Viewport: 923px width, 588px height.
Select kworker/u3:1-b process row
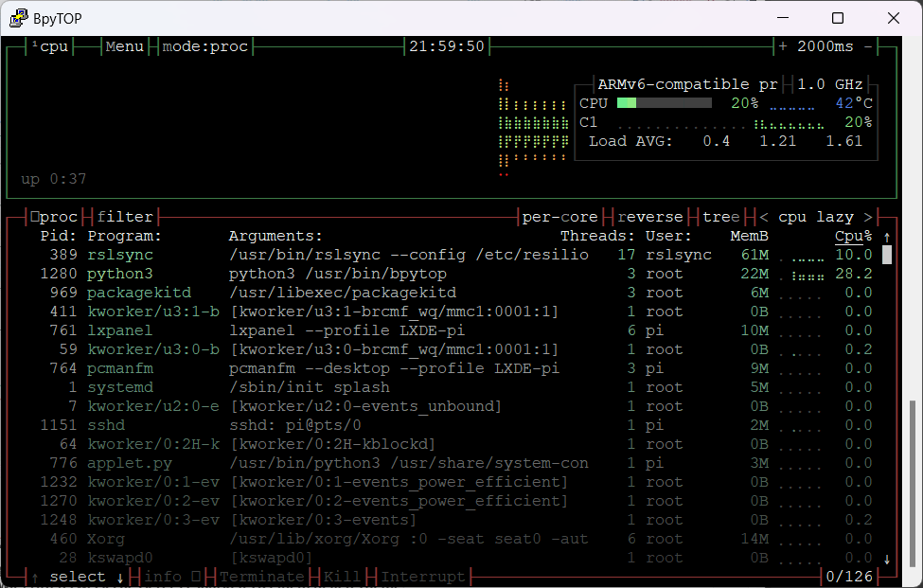click(453, 312)
